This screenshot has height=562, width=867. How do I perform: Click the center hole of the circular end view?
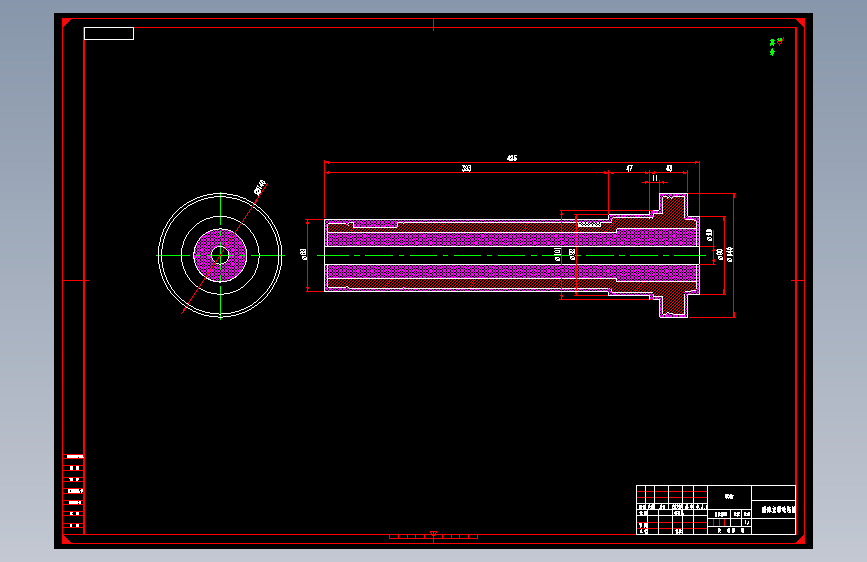[x=220, y=256]
